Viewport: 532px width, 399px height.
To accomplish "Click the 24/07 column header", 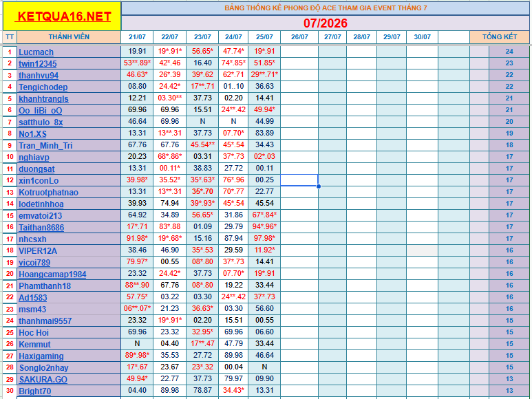I will (x=233, y=37).
